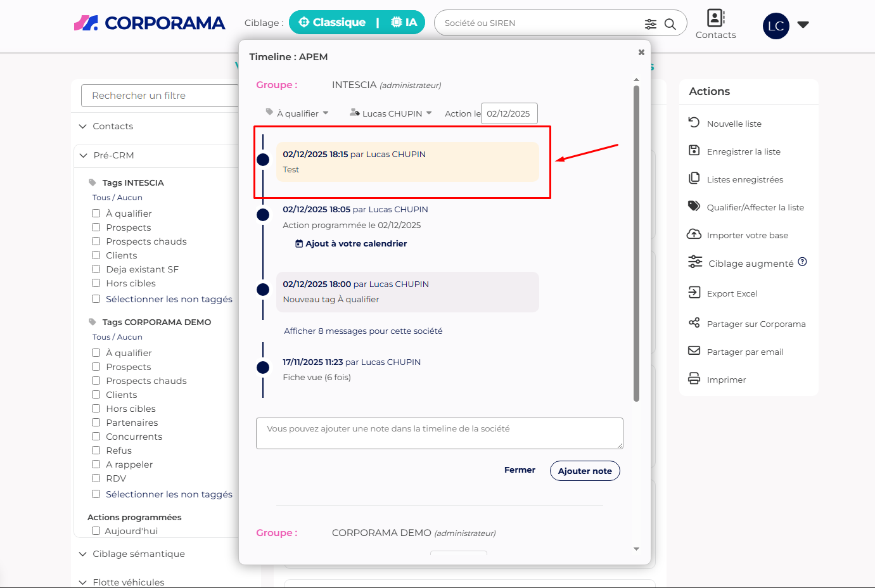Viewport: 875px width, 588px height.
Task: Click the search magnifier icon
Action: (x=670, y=24)
